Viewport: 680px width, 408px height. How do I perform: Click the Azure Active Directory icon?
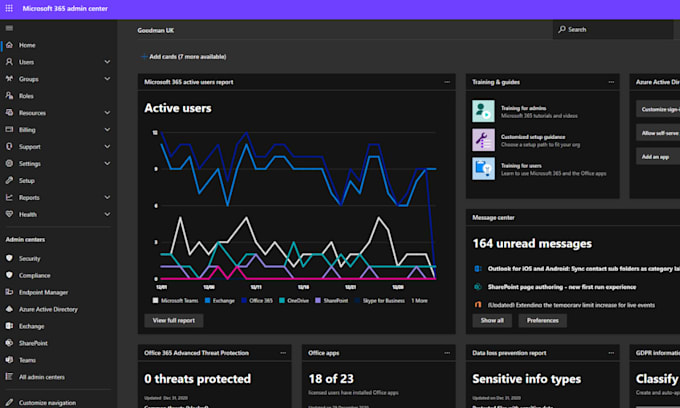[x=9, y=309]
